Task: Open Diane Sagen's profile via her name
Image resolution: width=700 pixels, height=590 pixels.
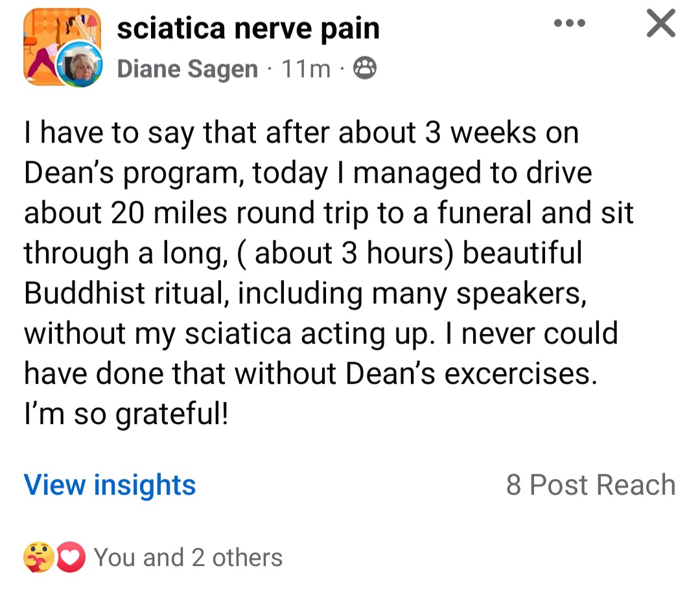Action: tap(186, 67)
